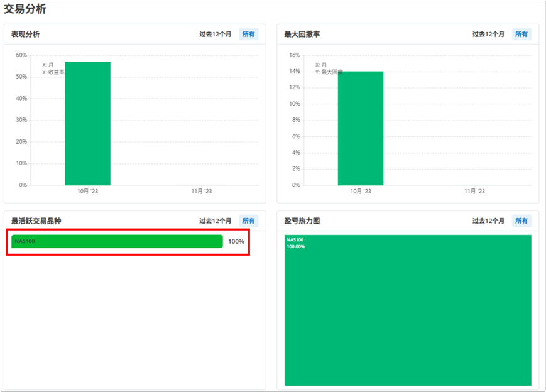The image size is (546, 392).
Task: Click 所有 filter in 表现分析 panel
Action: click(x=248, y=35)
